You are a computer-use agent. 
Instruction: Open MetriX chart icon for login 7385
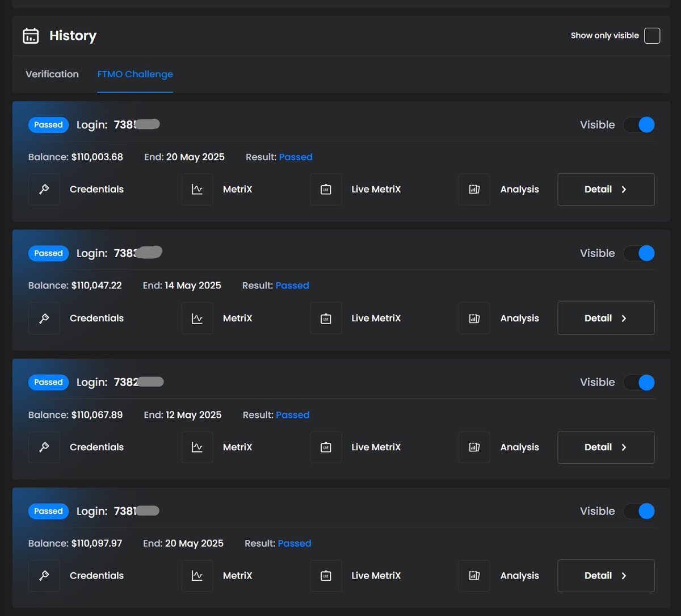click(197, 190)
